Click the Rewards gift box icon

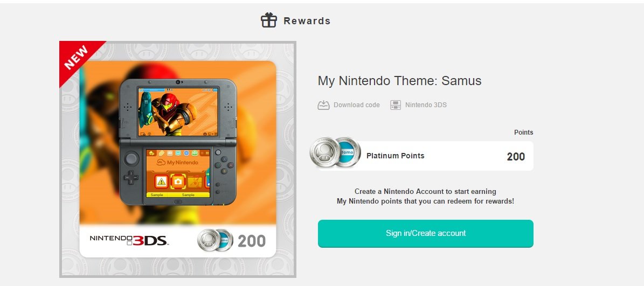[268, 20]
